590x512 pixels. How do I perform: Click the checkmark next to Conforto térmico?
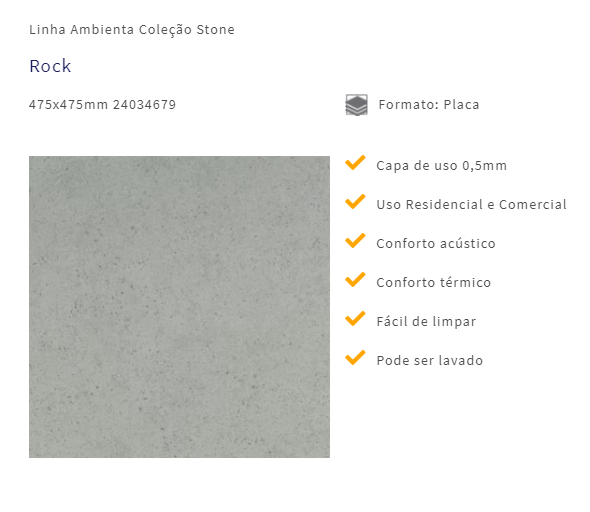pyautogui.click(x=355, y=280)
